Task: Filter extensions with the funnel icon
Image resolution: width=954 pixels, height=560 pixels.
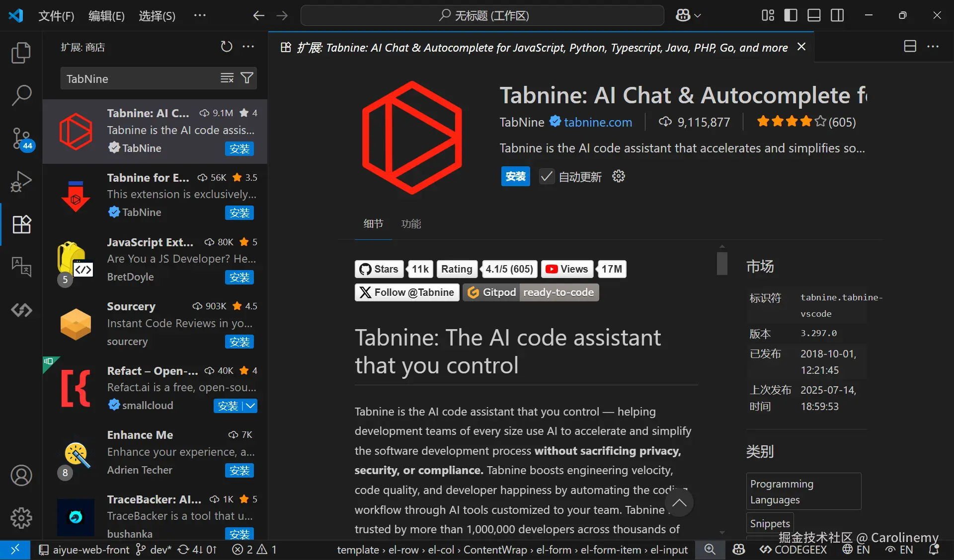Action: pyautogui.click(x=246, y=78)
